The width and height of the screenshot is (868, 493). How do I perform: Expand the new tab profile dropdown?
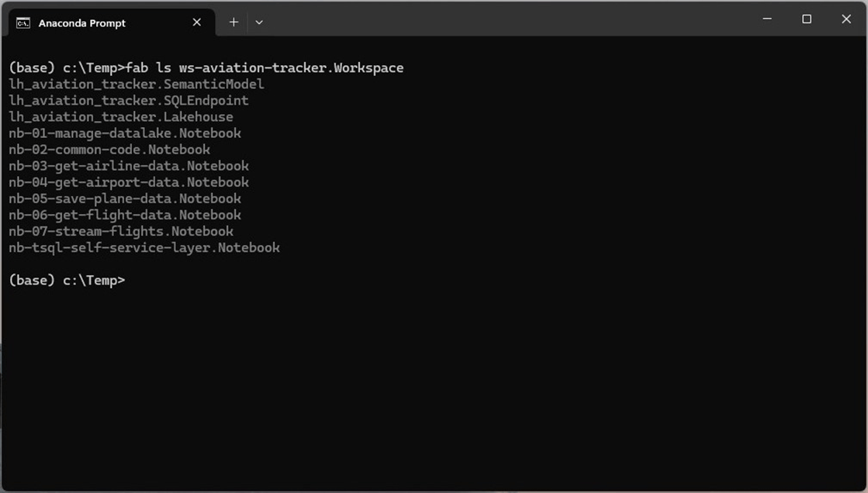pos(259,22)
